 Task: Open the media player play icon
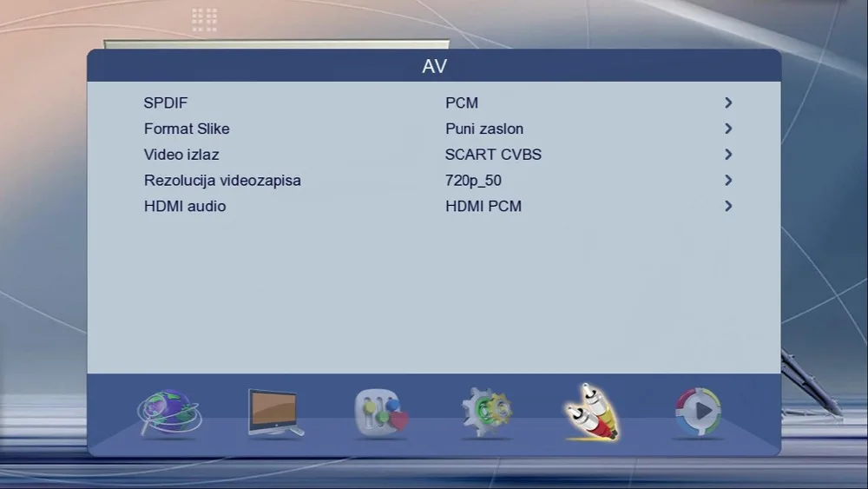(699, 412)
